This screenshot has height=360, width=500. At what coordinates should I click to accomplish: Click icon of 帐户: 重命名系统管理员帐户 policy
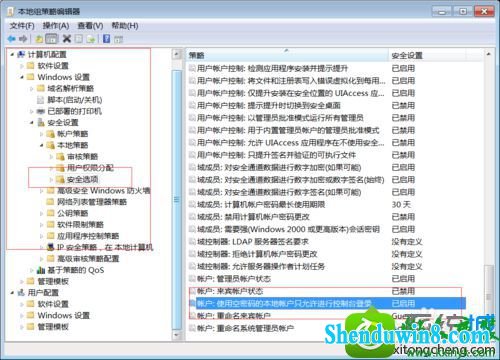coord(192,328)
